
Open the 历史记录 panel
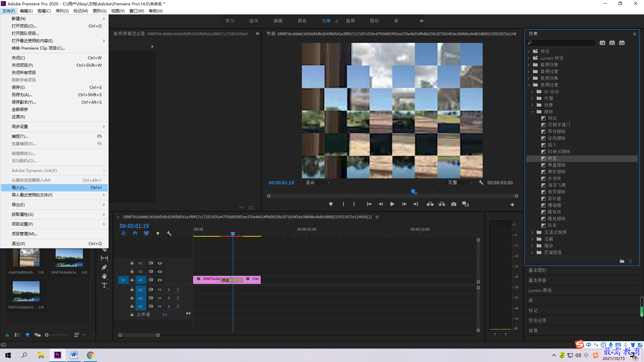click(537, 320)
